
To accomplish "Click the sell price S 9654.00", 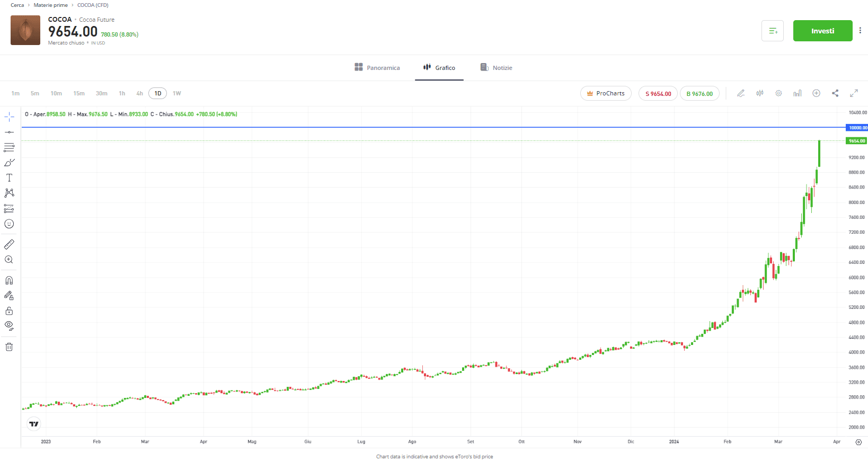I will tap(658, 94).
